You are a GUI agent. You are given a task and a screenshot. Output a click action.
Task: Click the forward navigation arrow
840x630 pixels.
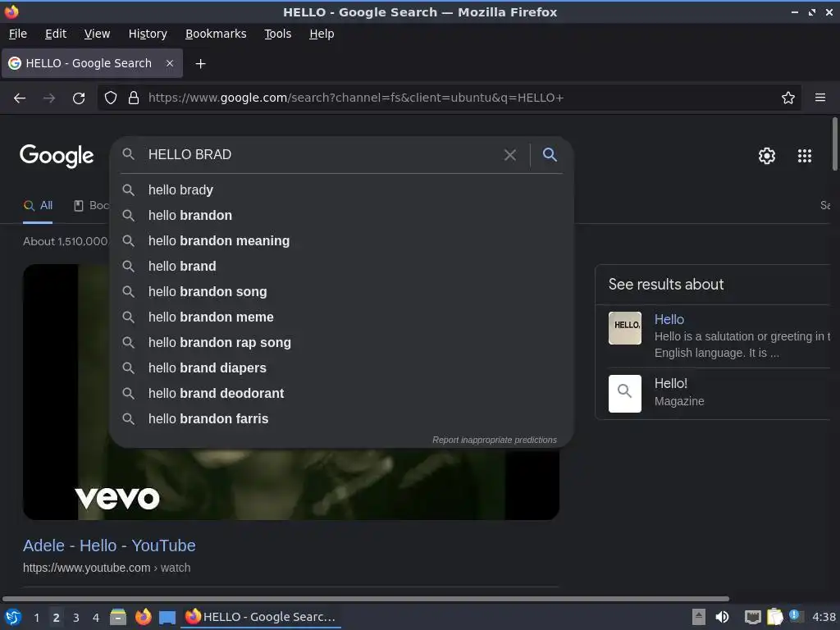(49, 98)
